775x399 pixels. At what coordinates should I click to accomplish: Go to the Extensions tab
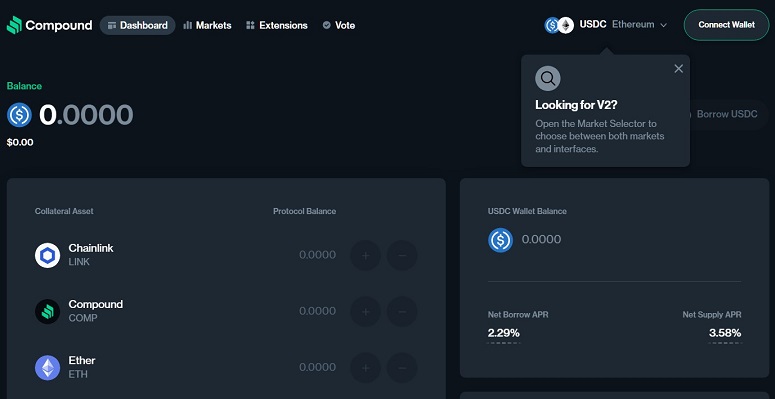(277, 25)
